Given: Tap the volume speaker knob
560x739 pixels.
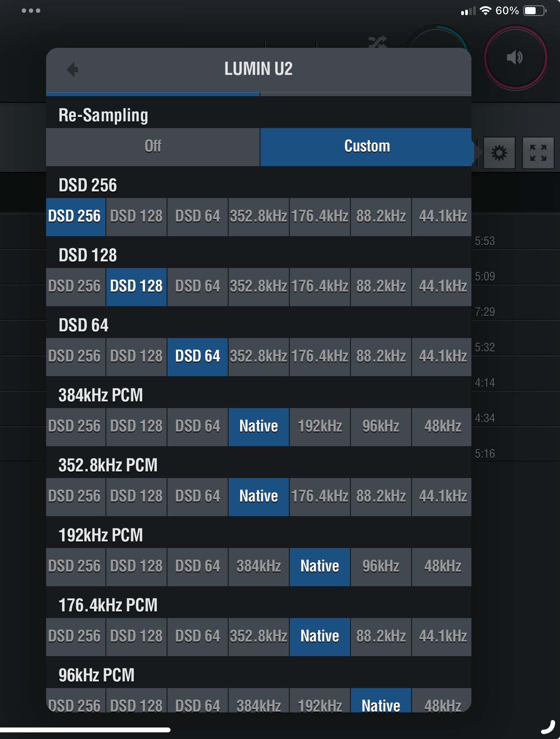Looking at the screenshot, I should pyautogui.click(x=515, y=58).
